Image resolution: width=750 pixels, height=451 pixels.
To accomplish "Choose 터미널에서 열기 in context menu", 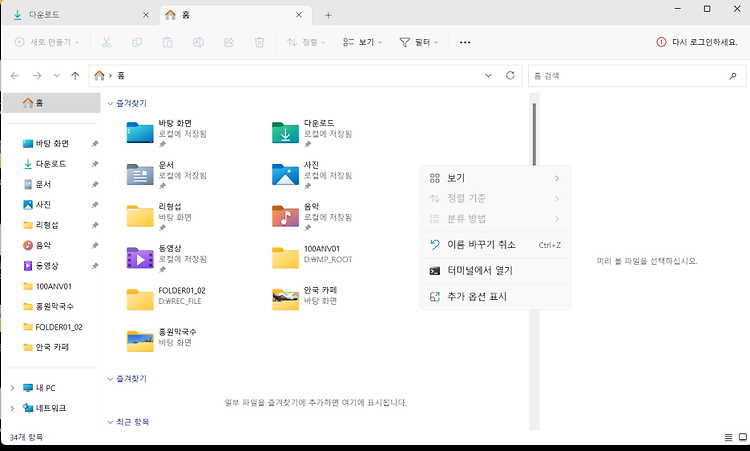I will tap(496, 271).
